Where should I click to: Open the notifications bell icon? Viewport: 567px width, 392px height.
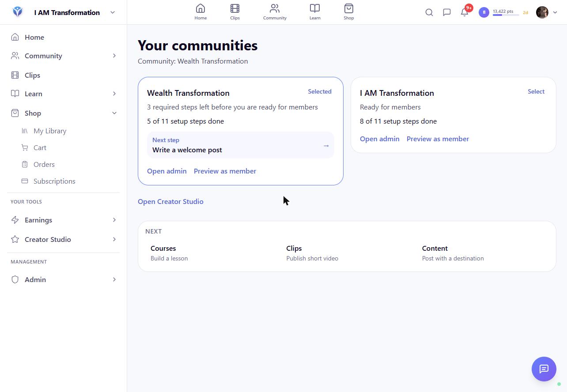tap(465, 12)
